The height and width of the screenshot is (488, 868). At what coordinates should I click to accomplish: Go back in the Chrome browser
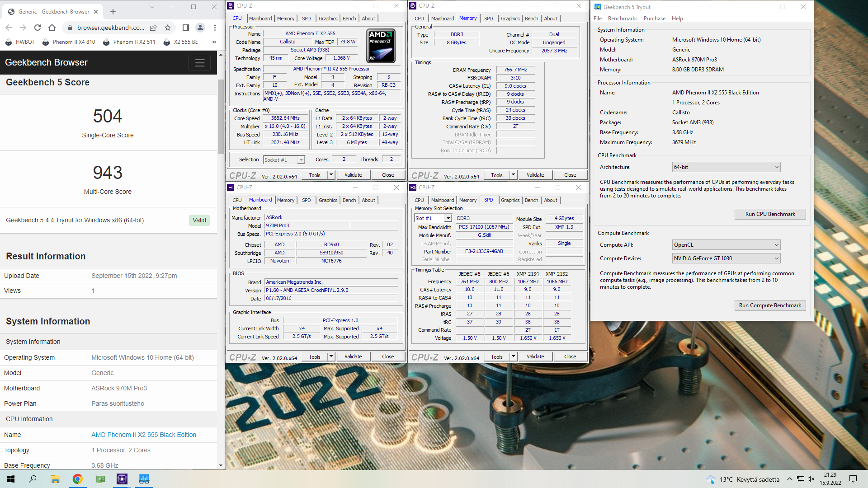pos(9,28)
